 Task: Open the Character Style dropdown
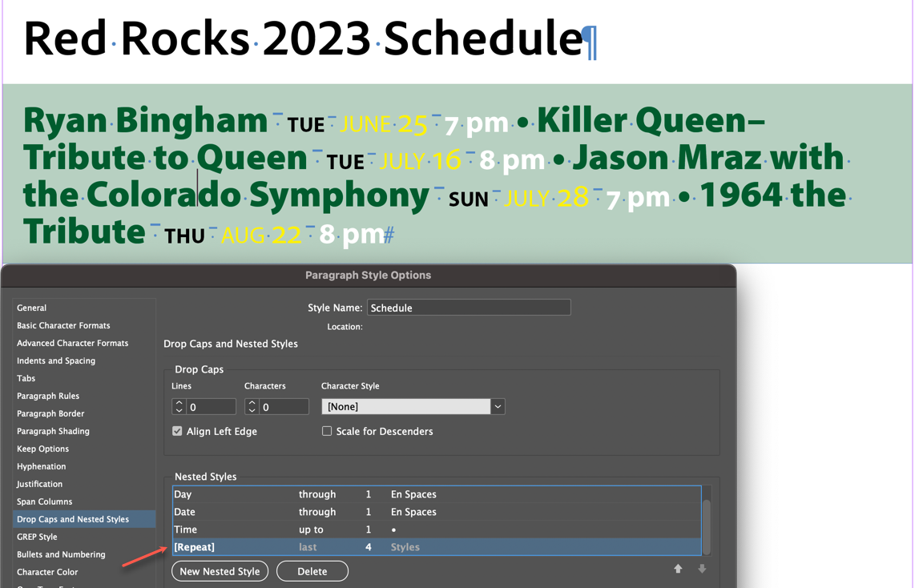tap(498, 406)
